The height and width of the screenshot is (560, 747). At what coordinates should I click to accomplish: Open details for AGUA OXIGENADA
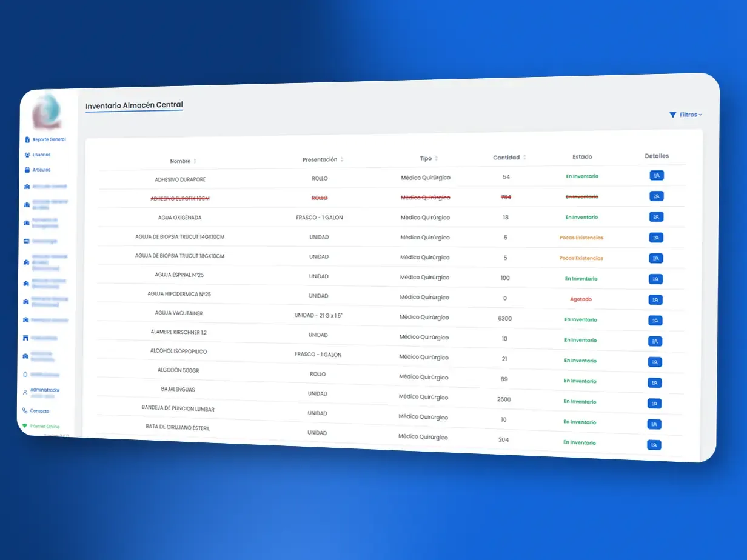[x=656, y=217]
